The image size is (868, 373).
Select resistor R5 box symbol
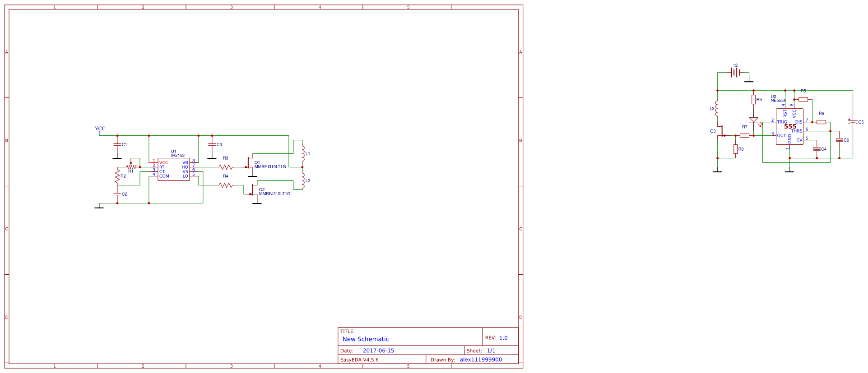click(803, 99)
